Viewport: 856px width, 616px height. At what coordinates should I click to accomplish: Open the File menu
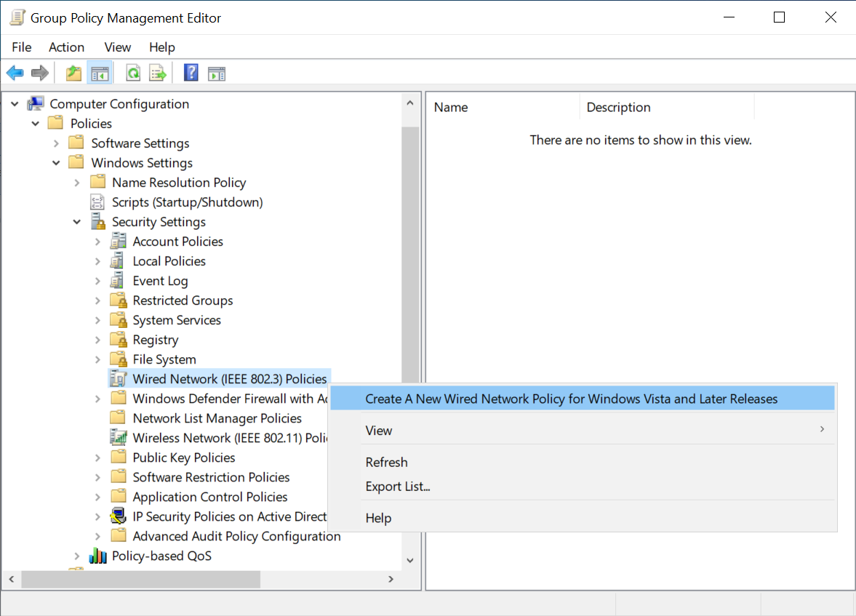21,47
